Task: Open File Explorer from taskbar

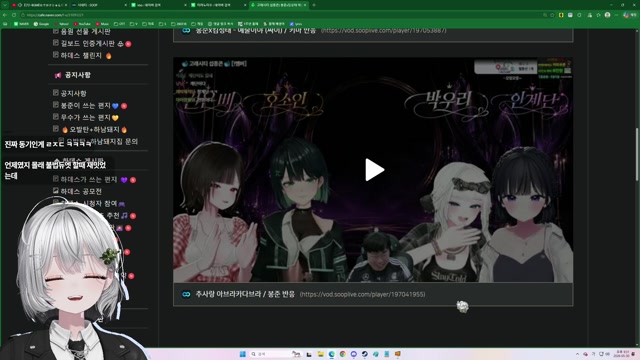Action: (x=320, y=354)
